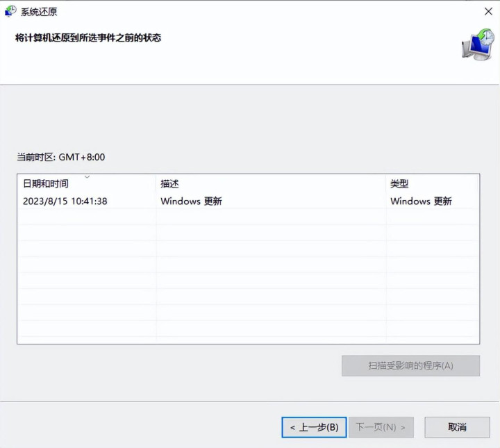This screenshot has width=500, height=448.
Task: Click the Windows 更新 cell under 类型
Action: (421, 201)
